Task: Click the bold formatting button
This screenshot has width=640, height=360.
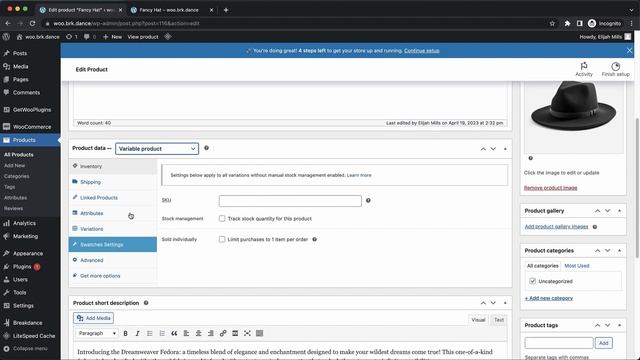Action: (125, 333)
